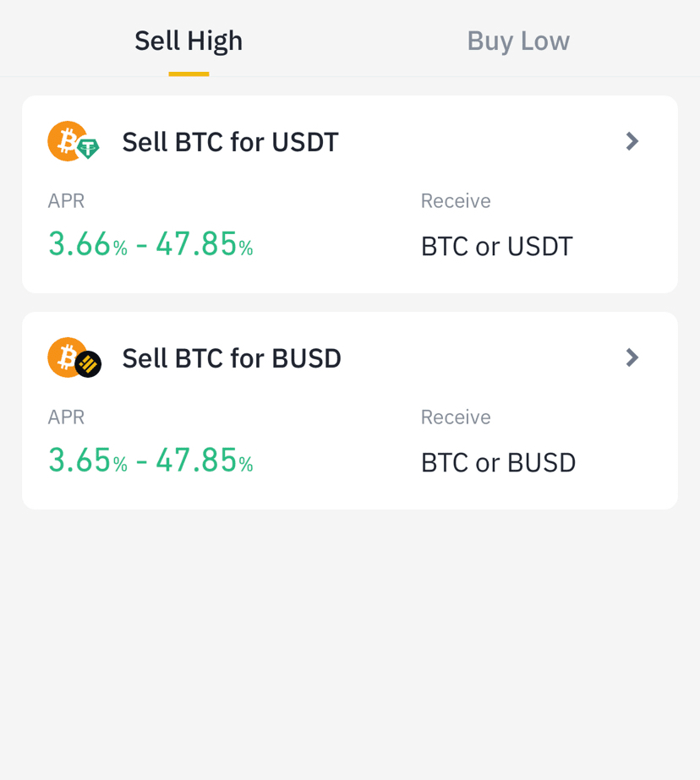The height and width of the screenshot is (780, 700).
Task: Tap the 3.65% - 47.85% APR range
Action: [150, 461]
